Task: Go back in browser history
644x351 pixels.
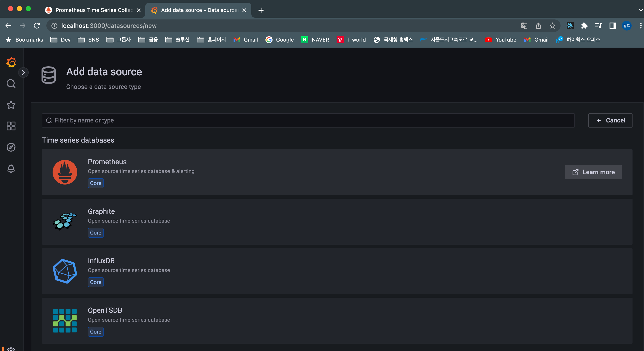Action: click(x=8, y=26)
